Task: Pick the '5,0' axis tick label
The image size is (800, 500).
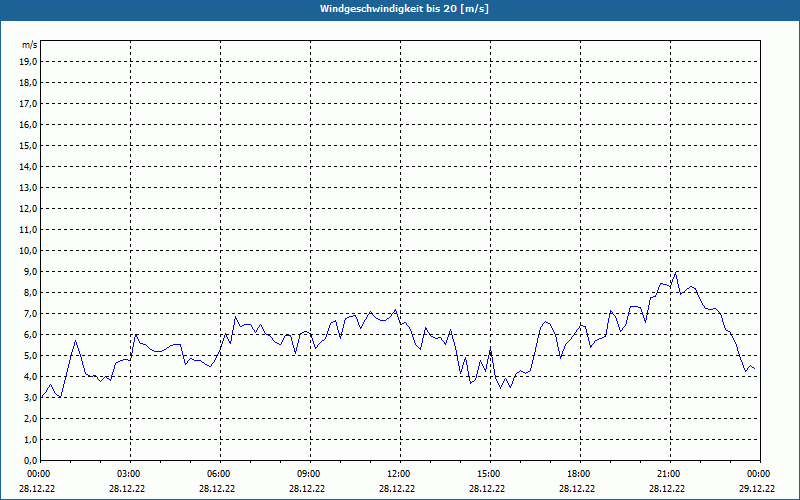Action: (31, 356)
